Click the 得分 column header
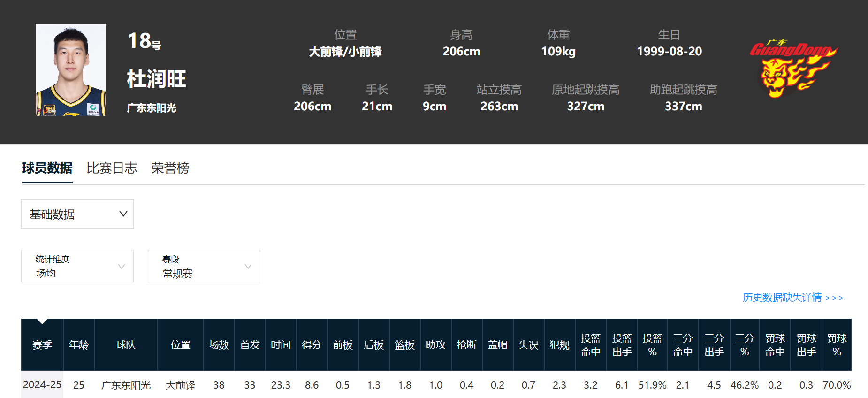Viewport: 868px width, 398px height. (312, 345)
